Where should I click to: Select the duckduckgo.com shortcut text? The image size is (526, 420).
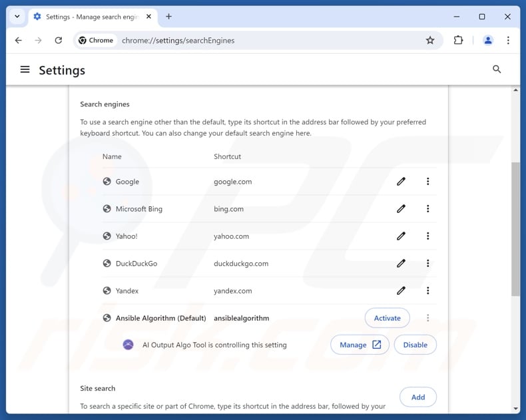pos(241,264)
